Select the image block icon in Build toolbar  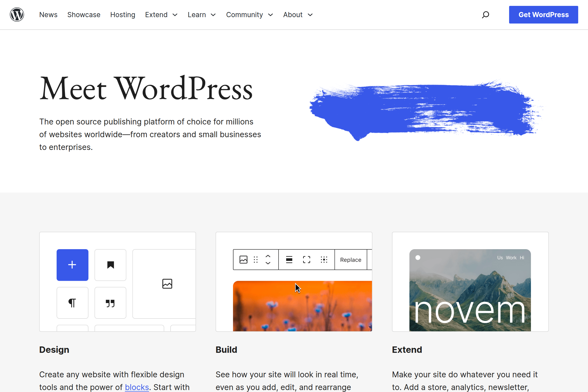pos(243,259)
